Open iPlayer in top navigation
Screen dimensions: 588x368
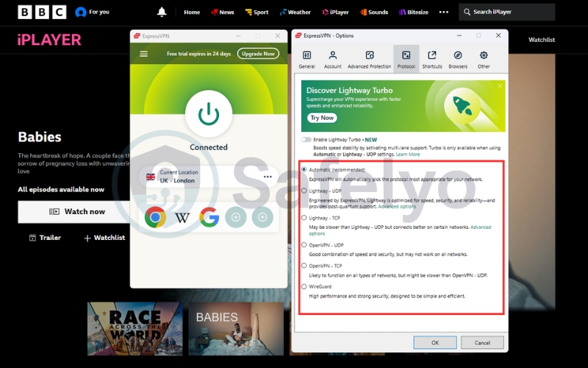pos(336,12)
